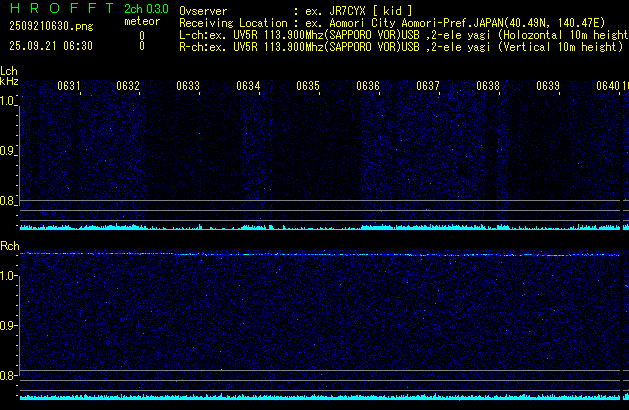629x410 pixels.
Task: Click the 0631 time marker
Action: (69, 86)
